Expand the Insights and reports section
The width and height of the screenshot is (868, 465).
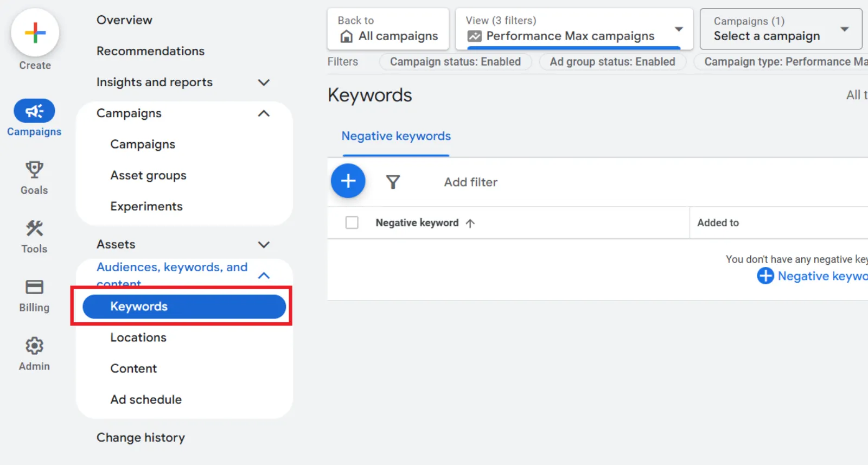point(264,82)
